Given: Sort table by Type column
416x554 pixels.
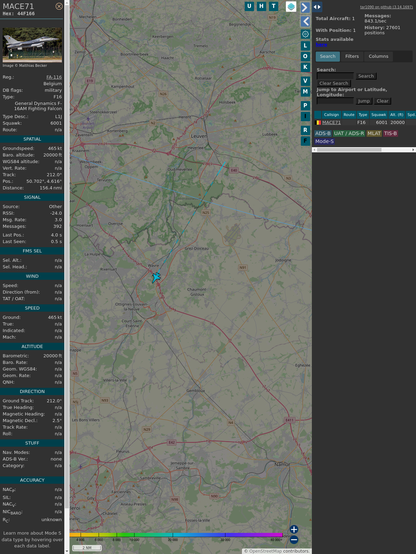Looking at the screenshot, I should pos(363,115).
